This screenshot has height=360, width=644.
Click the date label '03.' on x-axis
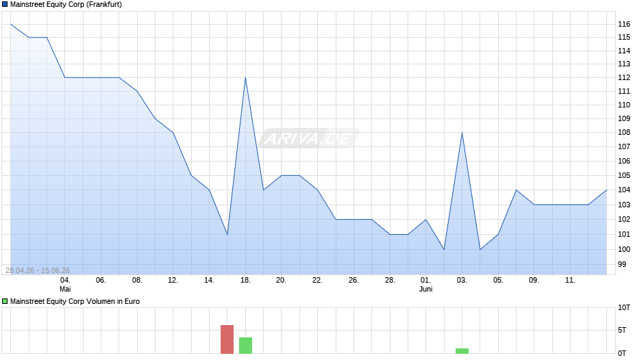click(x=462, y=281)
